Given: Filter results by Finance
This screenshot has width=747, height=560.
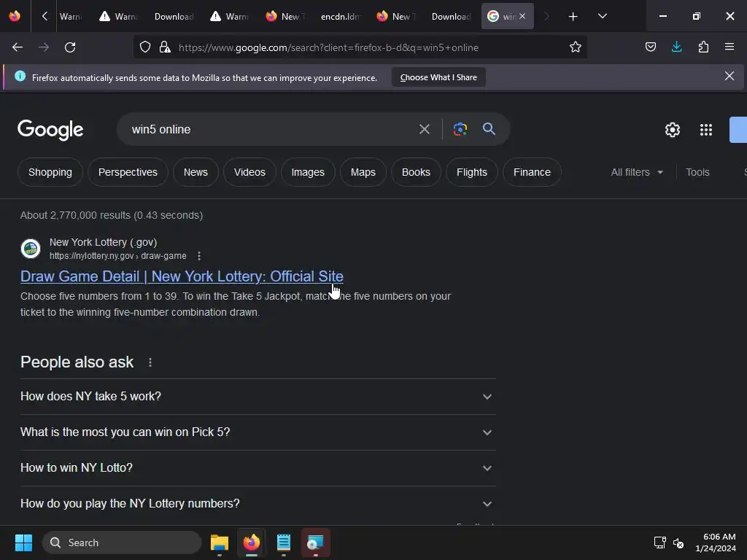Looking at the screenshot, I should click(x=532, y=172).
